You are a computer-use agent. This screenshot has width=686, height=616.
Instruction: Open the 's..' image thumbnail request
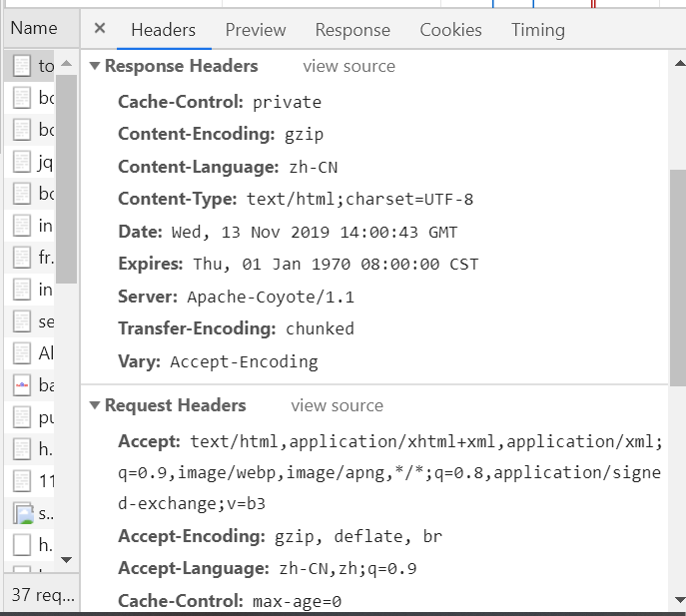[22, 513]
